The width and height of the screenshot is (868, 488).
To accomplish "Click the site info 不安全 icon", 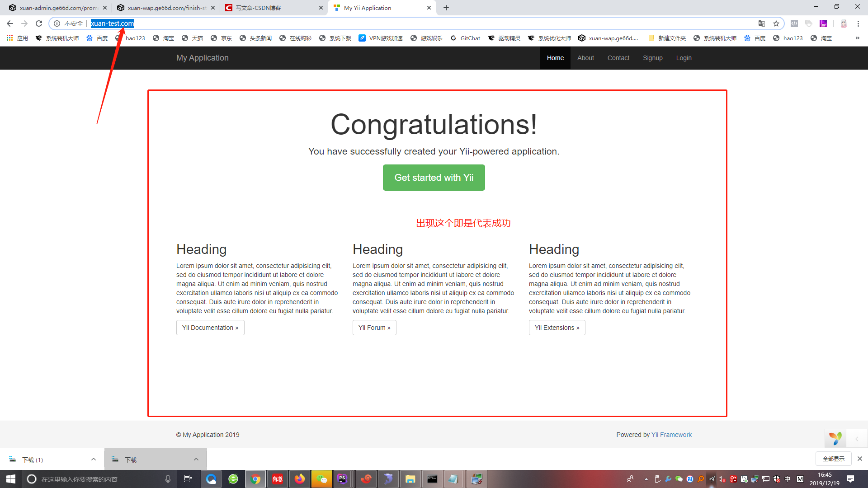I will (x=57, y=23).
